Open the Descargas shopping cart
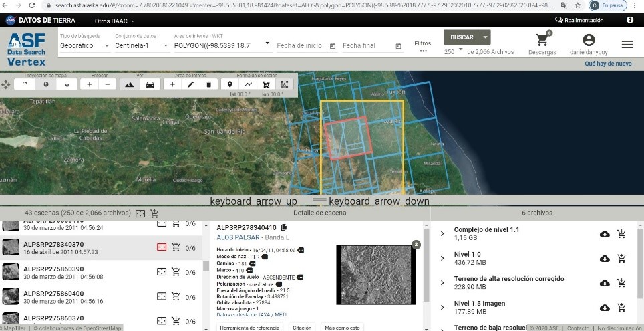644x331 pixels. 542,42
